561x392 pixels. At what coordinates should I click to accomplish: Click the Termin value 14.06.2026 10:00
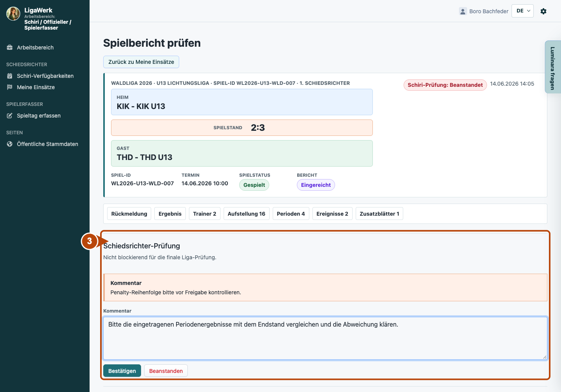(x=205, y=183)
